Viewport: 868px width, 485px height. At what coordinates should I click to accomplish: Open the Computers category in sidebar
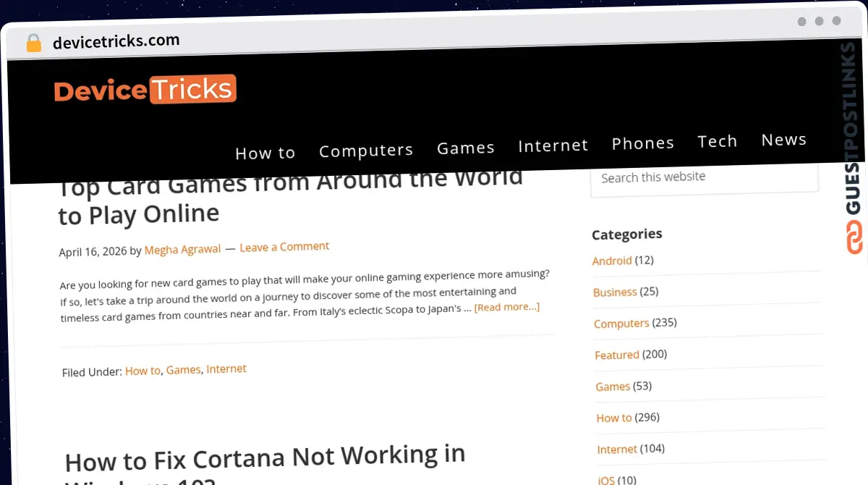click(621, 324)
